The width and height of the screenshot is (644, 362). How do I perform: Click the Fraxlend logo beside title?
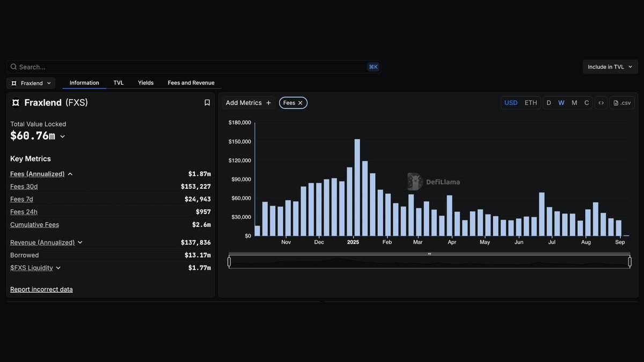tap(16, 102)
